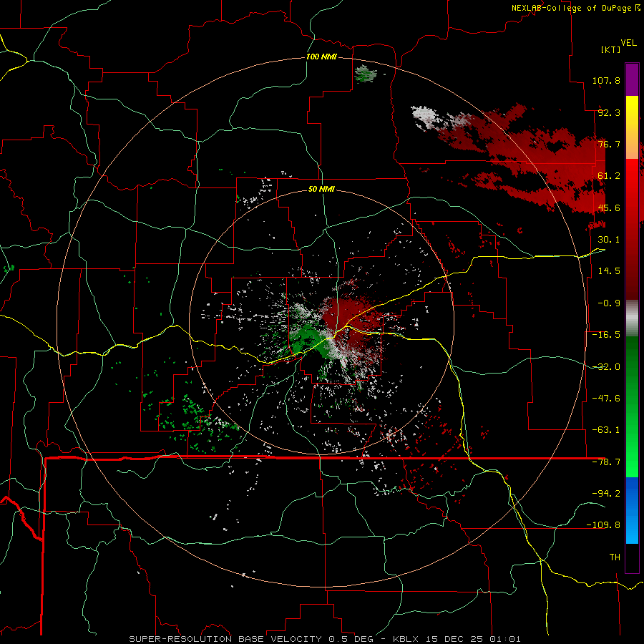
Task: Click the 107.8 value on the velocity scale
Action: tap(606, 80)
